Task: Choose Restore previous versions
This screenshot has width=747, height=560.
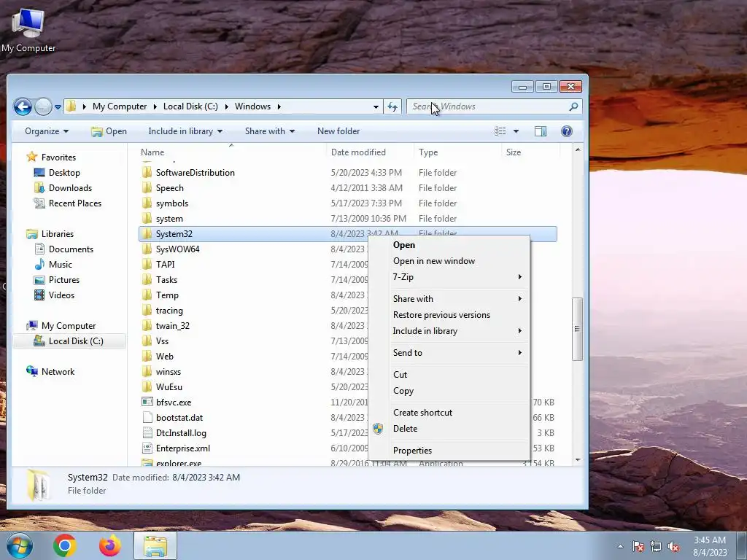Action: point(449,315)
